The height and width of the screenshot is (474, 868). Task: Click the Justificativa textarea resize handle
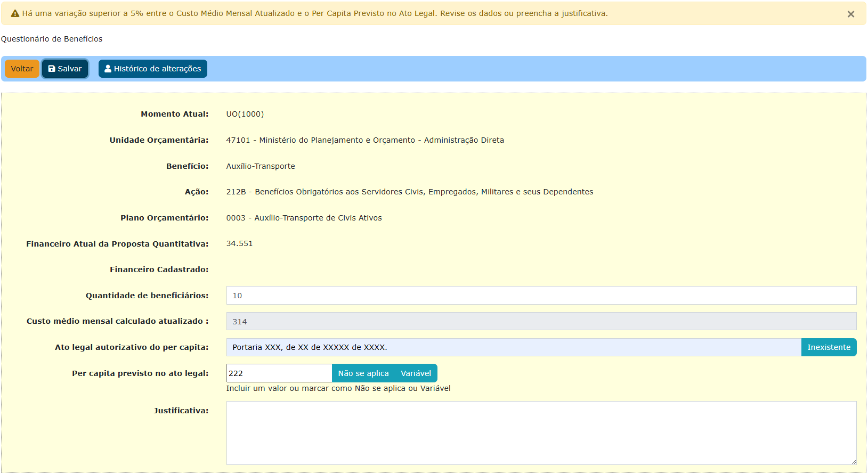853,461
